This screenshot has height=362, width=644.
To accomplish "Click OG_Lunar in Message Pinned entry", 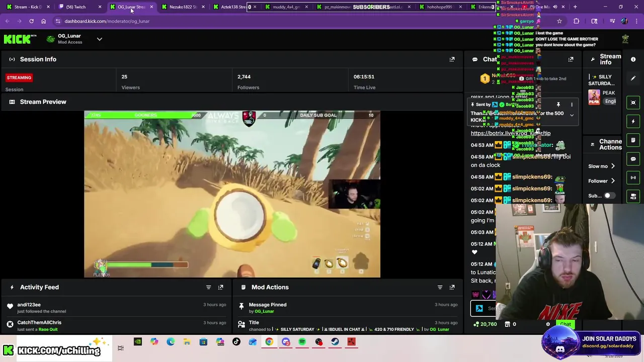I will click(x=264, y=311).
